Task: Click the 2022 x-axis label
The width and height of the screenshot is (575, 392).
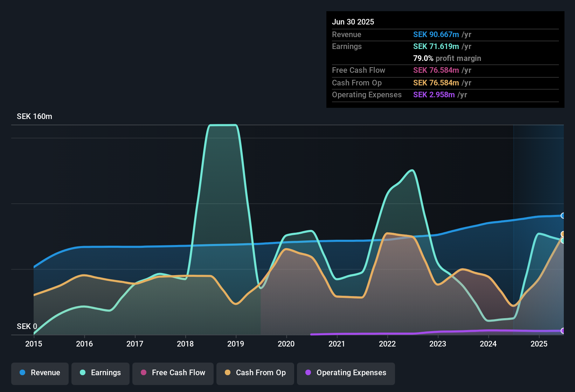Action: click(387, 344)
